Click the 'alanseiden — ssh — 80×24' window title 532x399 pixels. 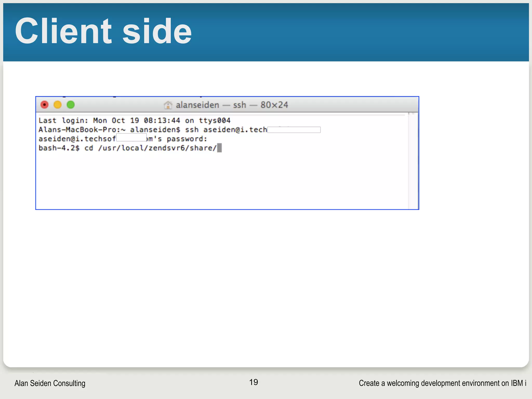point(232,105)
